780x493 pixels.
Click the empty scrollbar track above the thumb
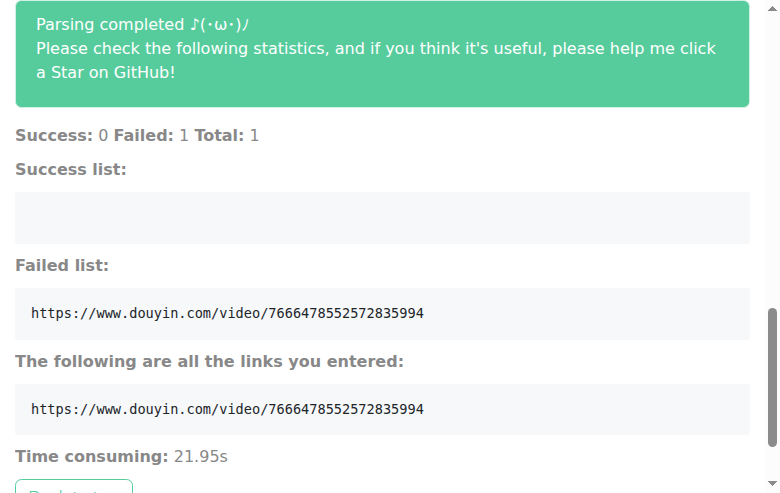click(772, 159)
